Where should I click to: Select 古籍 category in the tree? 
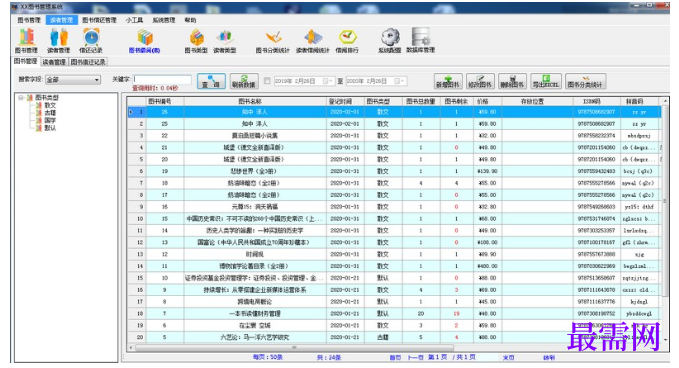(50, 113)
